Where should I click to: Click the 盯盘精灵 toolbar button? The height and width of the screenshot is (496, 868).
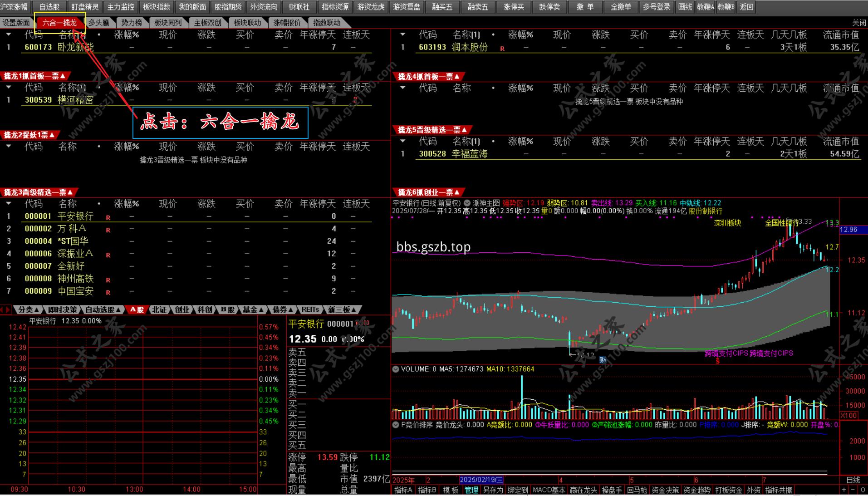[85, 7]
